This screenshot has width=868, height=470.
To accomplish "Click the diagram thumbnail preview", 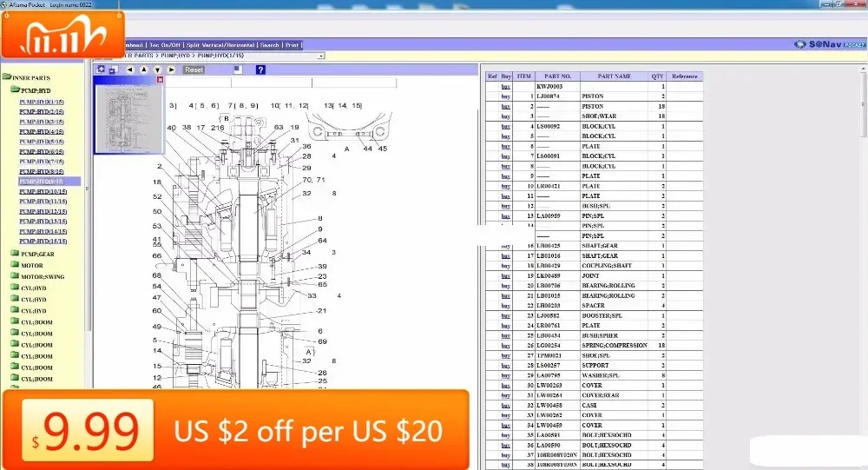I will 128,118.
